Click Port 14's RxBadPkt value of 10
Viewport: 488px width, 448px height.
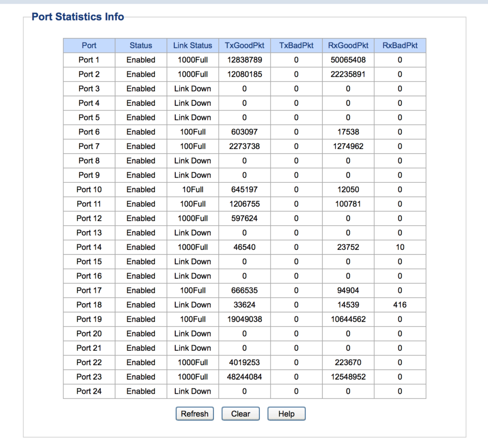coord(400,247)
